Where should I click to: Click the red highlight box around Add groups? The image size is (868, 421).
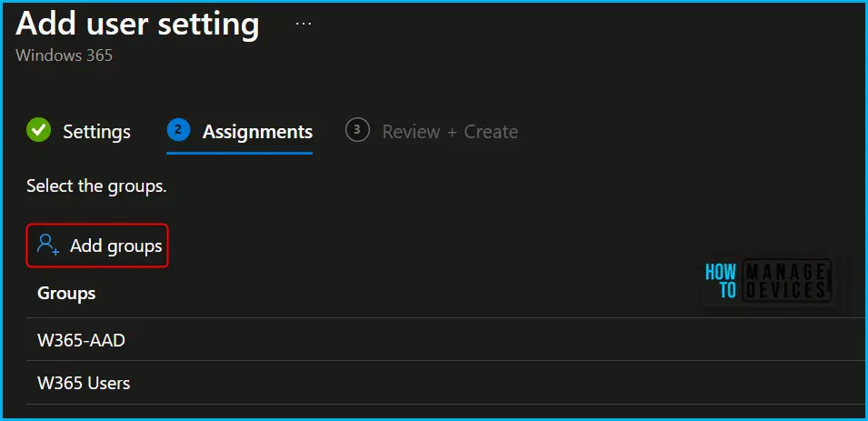pyautogui.click(x=97, y=246)
